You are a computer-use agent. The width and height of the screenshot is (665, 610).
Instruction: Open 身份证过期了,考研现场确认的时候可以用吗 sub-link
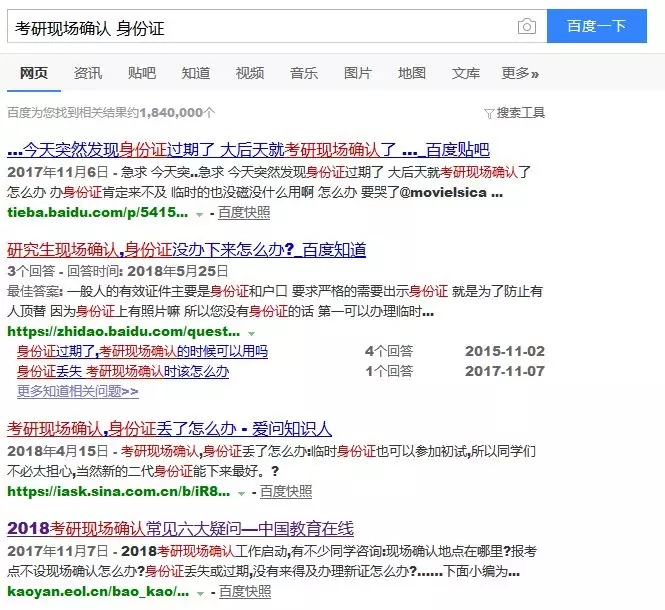[142, 351]
